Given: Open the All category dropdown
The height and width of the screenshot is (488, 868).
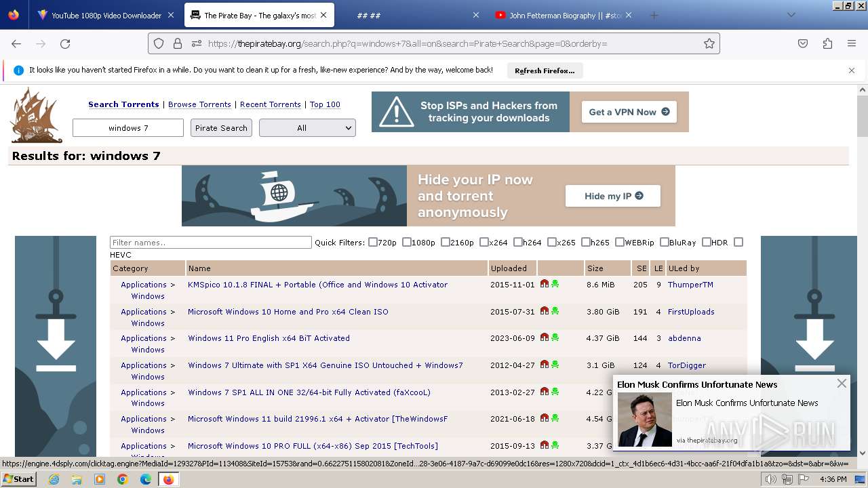Looking at the screenshot, I should [x=307, y=127].
